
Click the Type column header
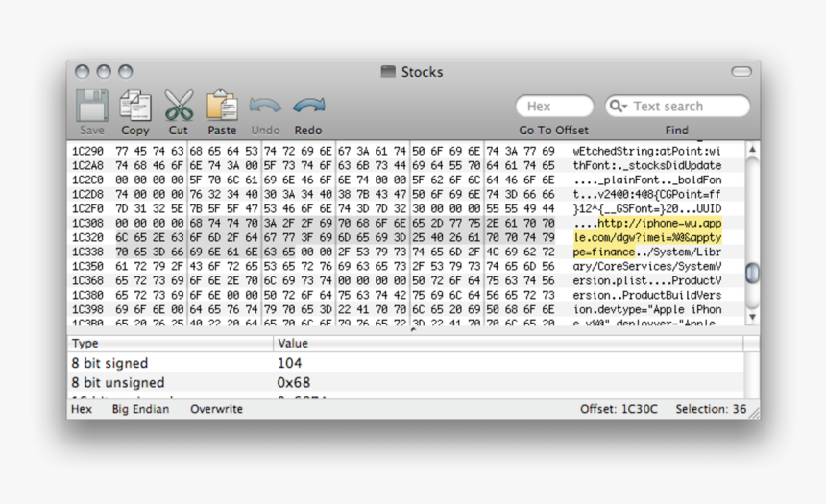coord(170,344)
